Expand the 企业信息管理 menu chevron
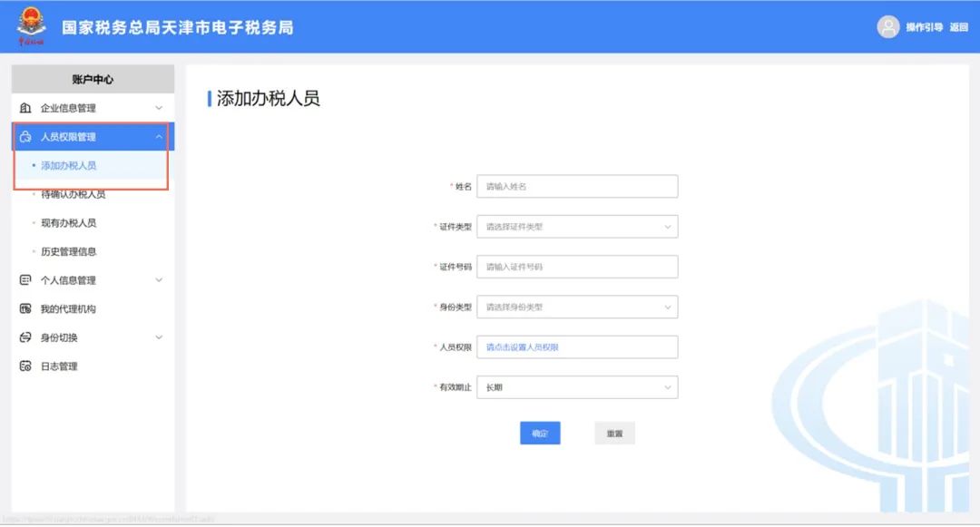The height and width of the screenshot is (527, 980). pyautogui.click(x=159, y=109)
